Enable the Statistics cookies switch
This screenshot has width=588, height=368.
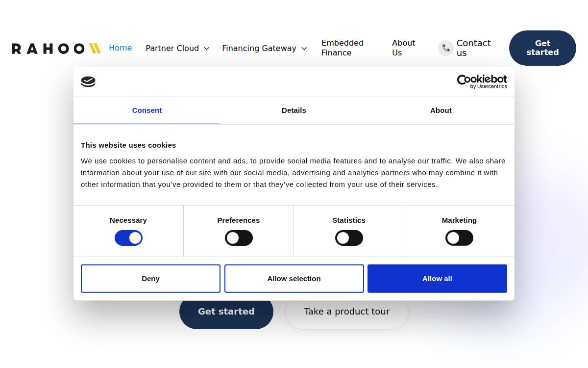click(x=349, y=238)
